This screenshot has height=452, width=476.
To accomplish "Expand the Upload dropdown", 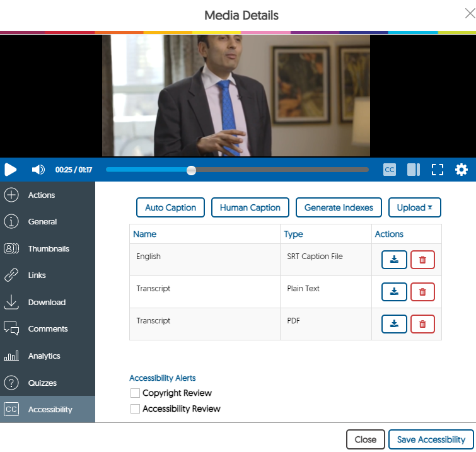I will pos(414,207).
